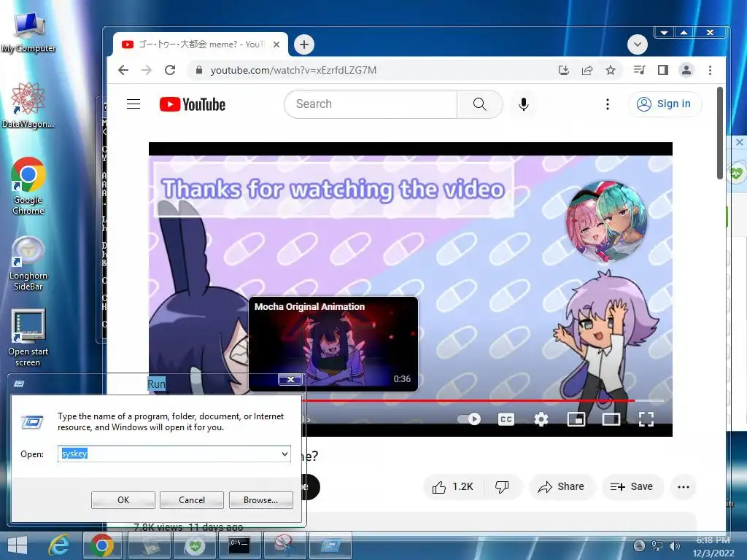Open the network tray icon
Viewport: 747px width, 560px height.
pyautogui.click(x=657, y=546)
